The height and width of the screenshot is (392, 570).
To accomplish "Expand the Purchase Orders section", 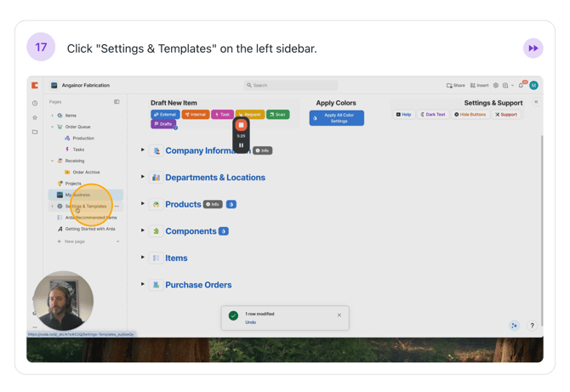I will click(x=143, y=284).
